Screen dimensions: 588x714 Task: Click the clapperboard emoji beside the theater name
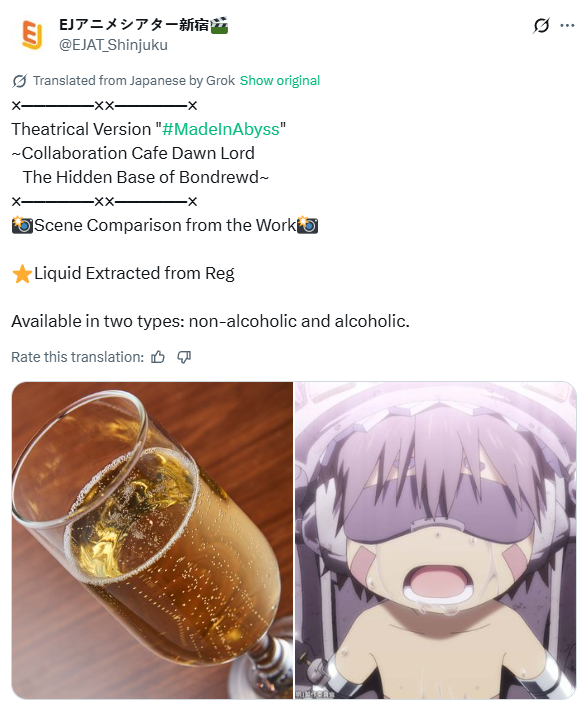click(219, 25)
